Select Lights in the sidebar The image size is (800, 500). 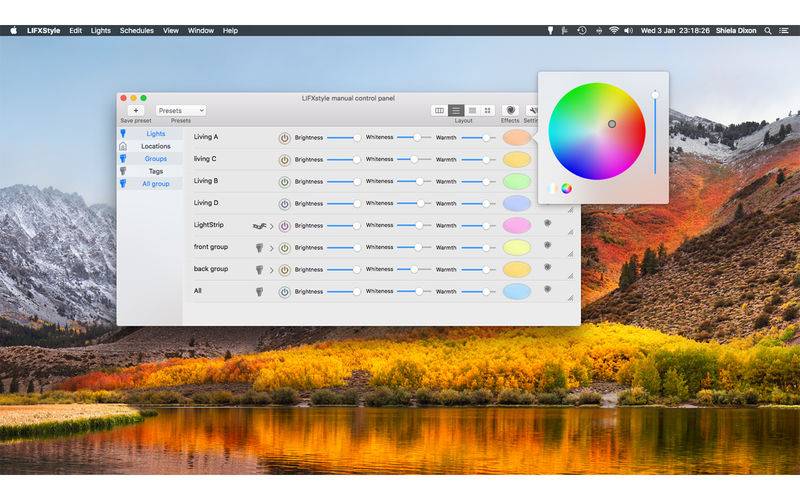click(156, 134)
